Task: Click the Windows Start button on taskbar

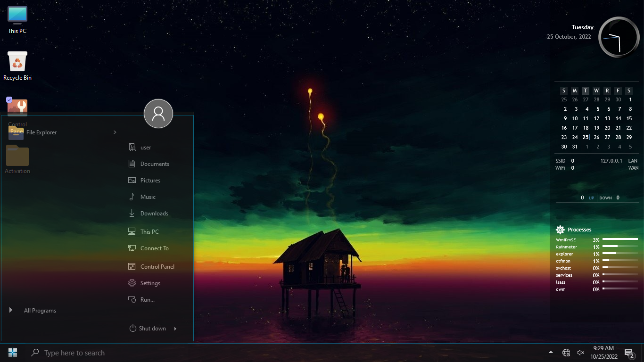Action: click(x=13, y=353)
